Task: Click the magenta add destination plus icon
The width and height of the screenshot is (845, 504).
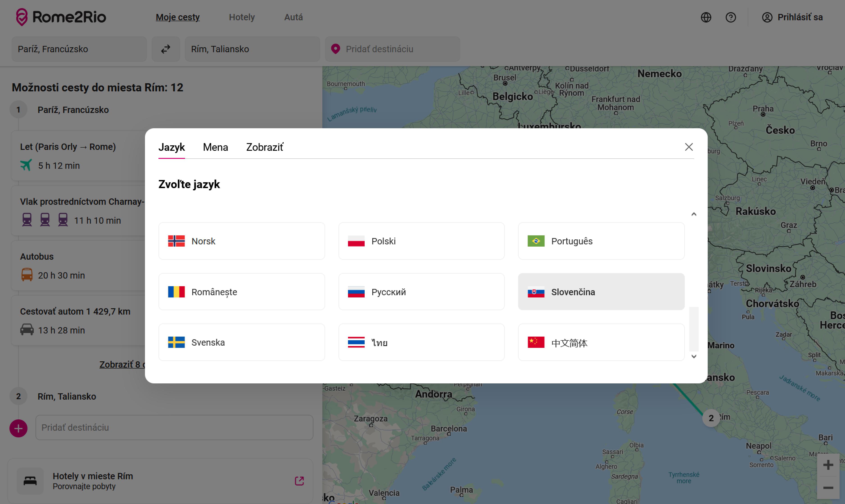Action: pyautogui.click(x=18, y=428)
